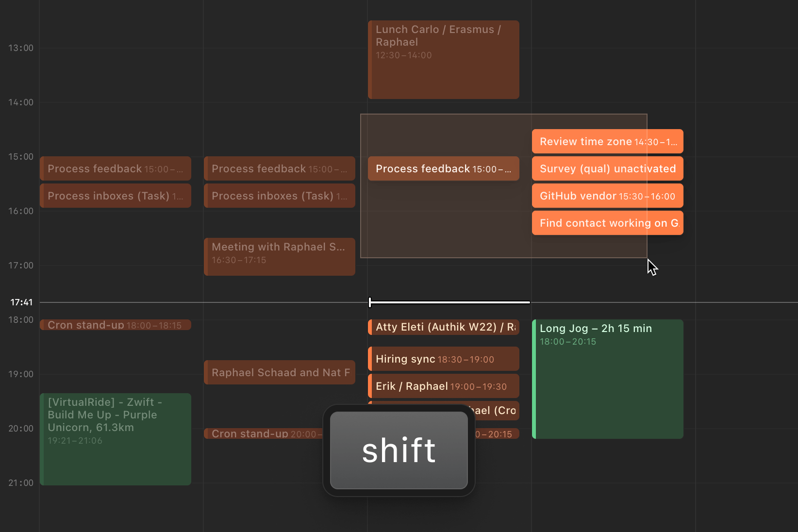This screenshot has height=532, width=798.
Task: Select the Cron stand-up 18:00–18:15 event
Action: 116,325
